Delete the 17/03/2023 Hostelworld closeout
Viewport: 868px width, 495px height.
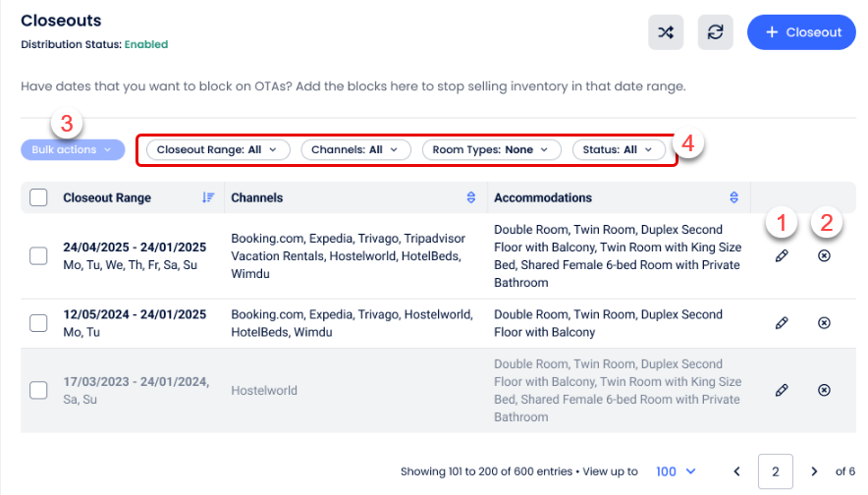pyautogui.click(x=824, y=390)
